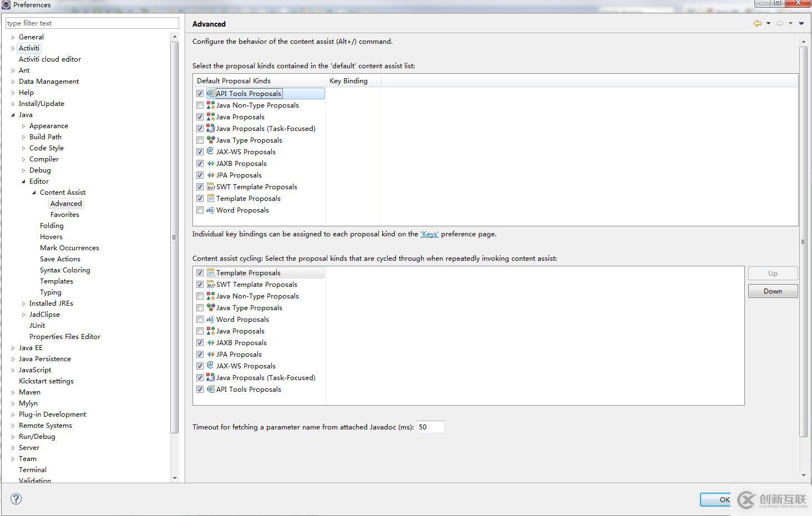
Task: Click Advanced page scrollbar down arrow
Action: tap(804, 475)
